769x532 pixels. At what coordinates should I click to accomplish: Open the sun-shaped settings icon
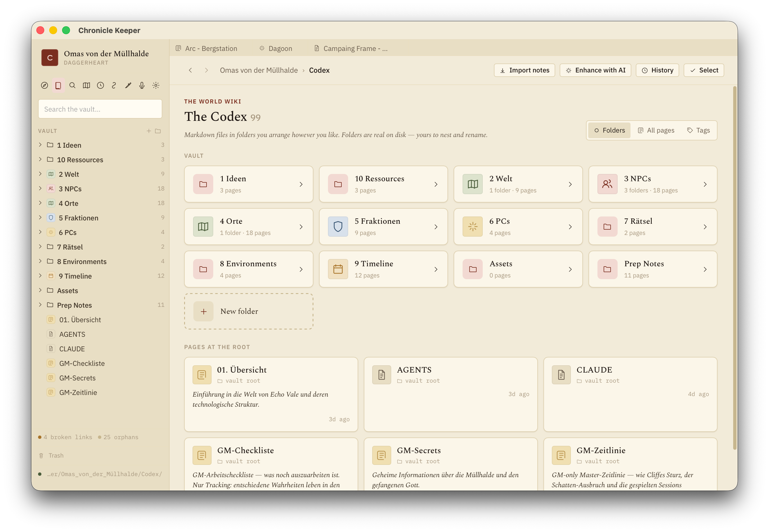click(156, 85)
